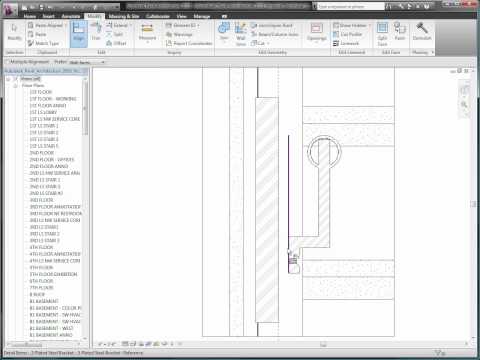Select the Demolish hammer tool

pos(422,31)
